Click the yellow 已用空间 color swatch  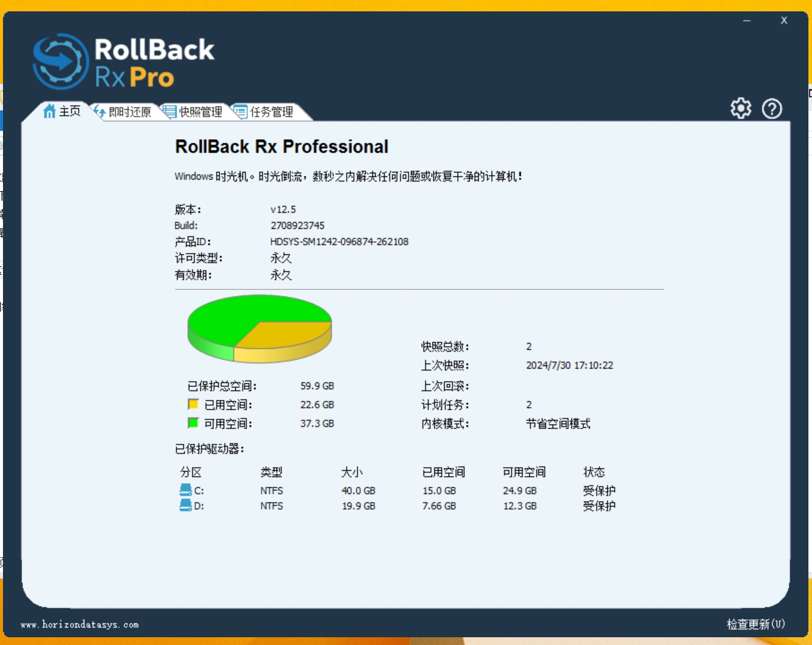(x=193, y=404)
